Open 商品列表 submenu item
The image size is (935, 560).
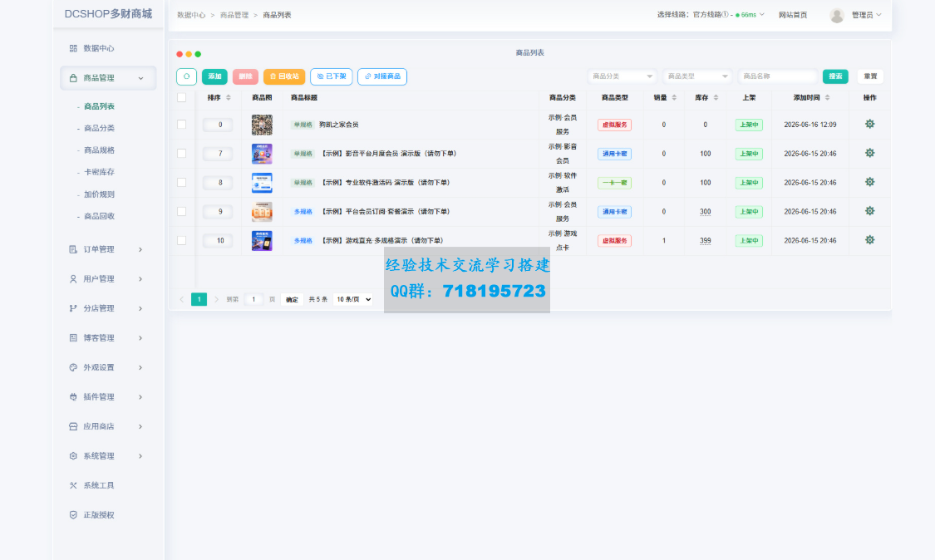(99, 106)
